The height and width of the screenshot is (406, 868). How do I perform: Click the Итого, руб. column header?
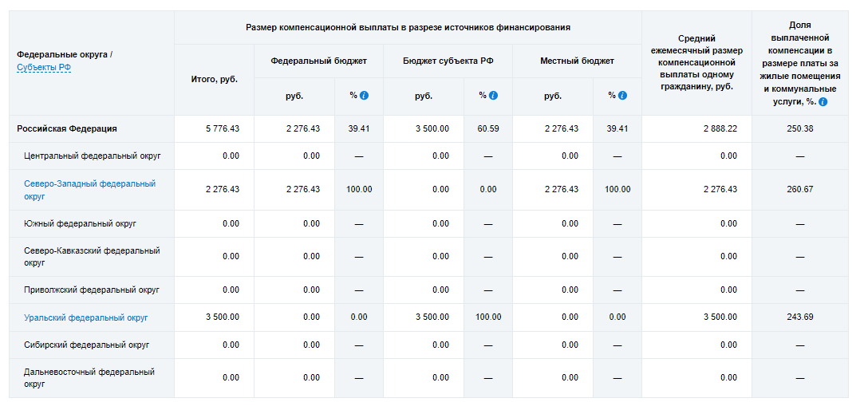pos(214,80)
